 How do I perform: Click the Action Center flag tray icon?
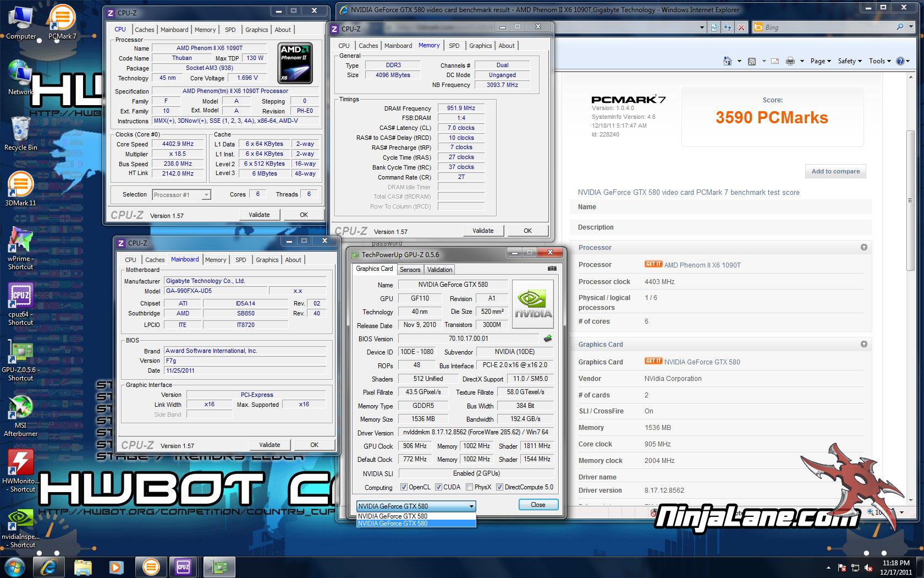click(842, 568)
